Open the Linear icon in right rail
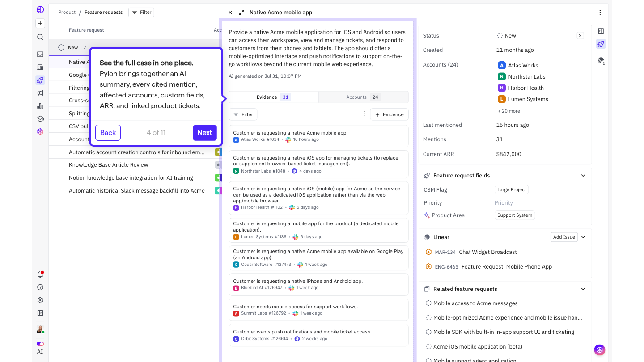 click(601, 60)
